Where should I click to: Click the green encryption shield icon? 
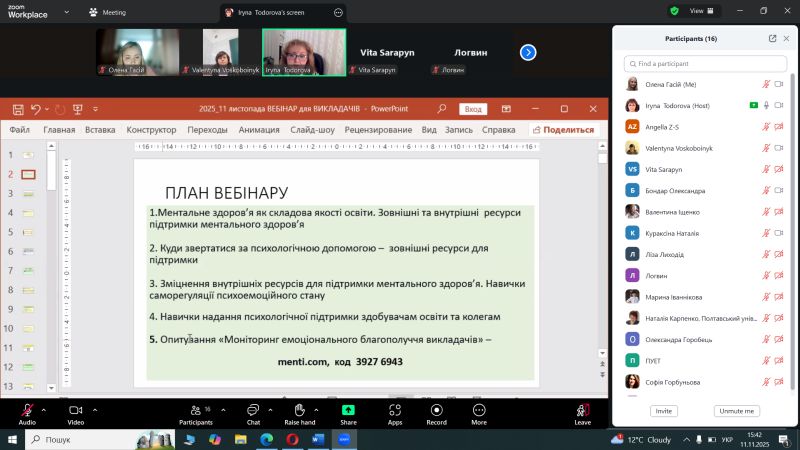pos(675,11)
